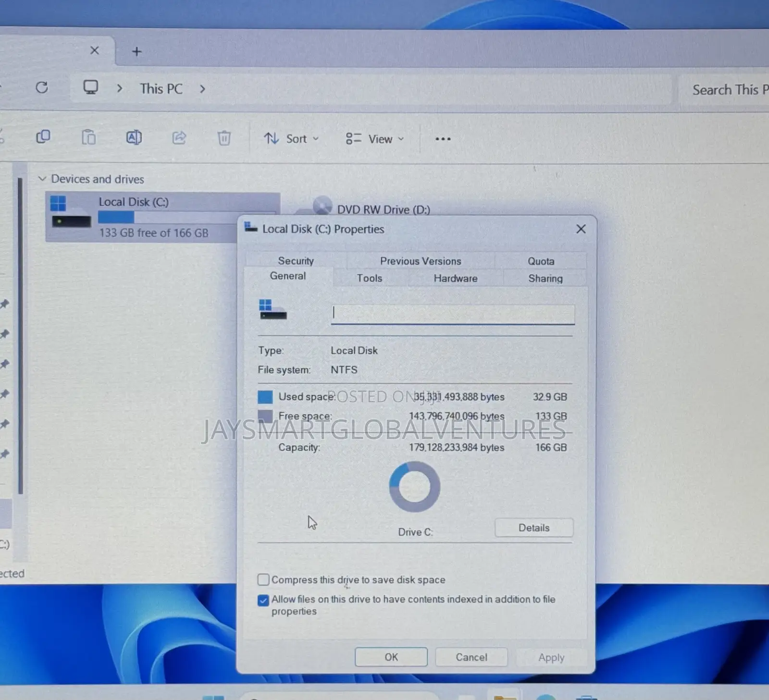The image size is (769, 700).
Task: Click the OK button
Action: point(391,657)
